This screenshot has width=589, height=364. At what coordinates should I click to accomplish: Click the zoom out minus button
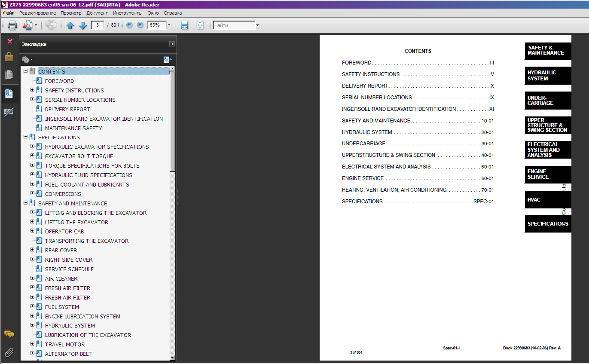point(130,25)
